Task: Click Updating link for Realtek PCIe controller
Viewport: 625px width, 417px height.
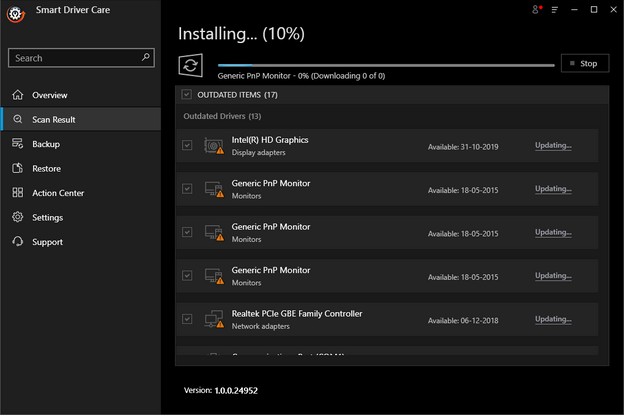Action: tap(553, 319)
